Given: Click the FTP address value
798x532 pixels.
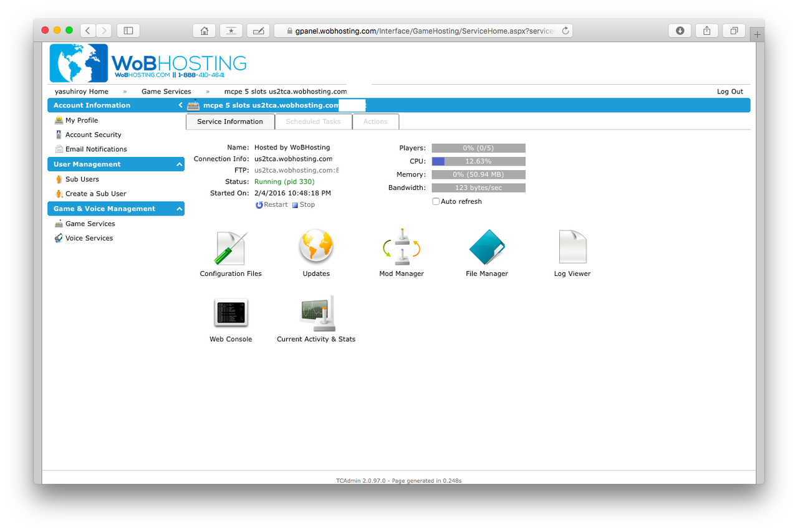Looking at the screenshot, I should tap(297, 170).
